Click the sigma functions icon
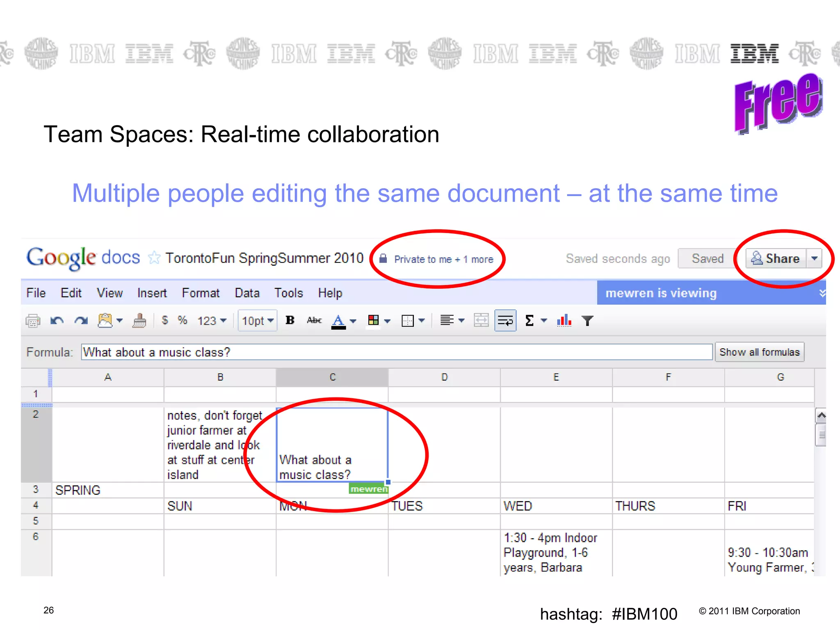This screenshot has height=630, width=840. (x=530, y=320)
